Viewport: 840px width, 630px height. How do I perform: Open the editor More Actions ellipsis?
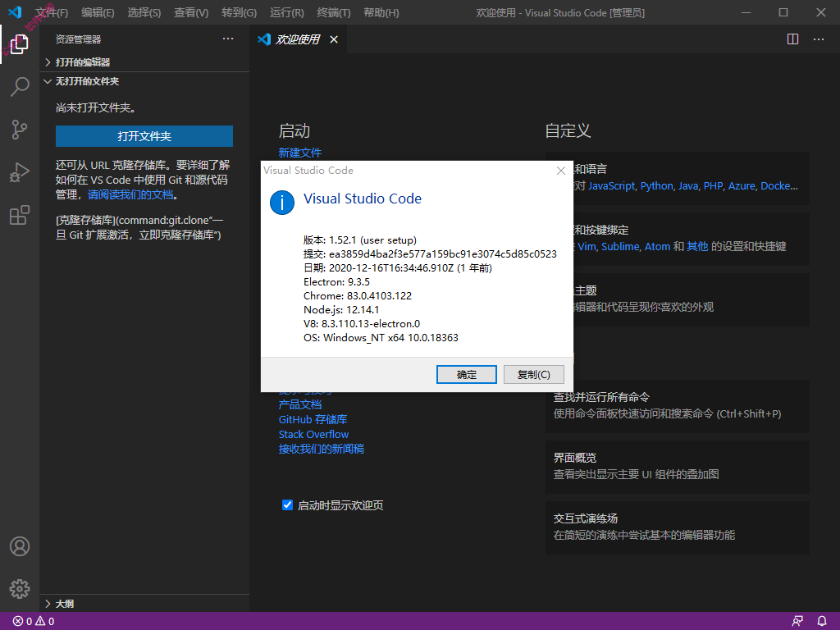click(819, 39)
